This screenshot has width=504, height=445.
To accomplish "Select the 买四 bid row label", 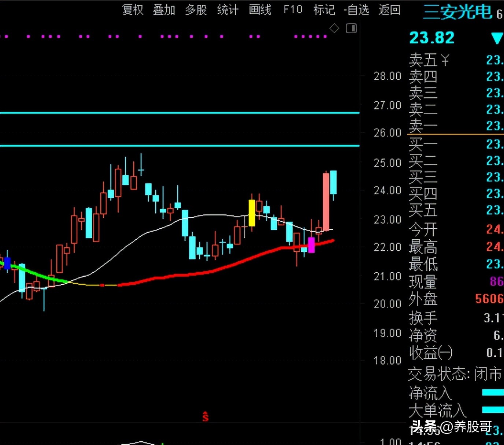I will tap(423, 194).
